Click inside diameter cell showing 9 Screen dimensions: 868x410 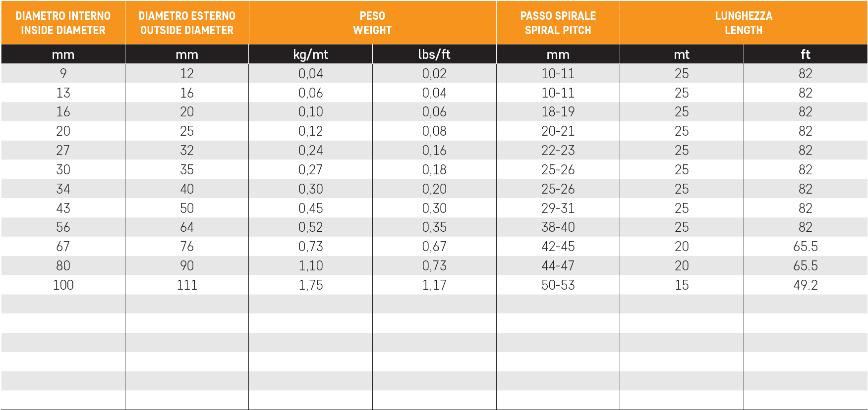63,74
